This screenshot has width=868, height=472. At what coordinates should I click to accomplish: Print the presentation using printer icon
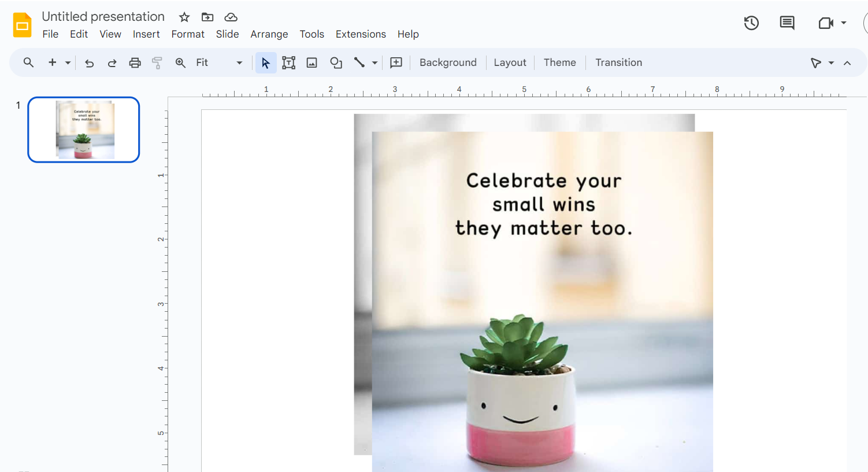pyautogui.click(x=135, y=63)
